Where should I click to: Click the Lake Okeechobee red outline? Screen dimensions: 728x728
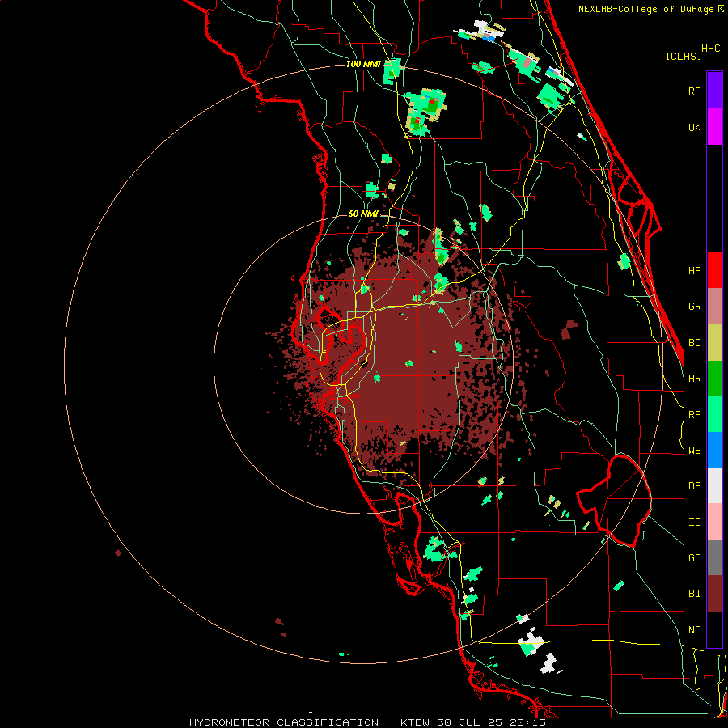pos(614,501)
